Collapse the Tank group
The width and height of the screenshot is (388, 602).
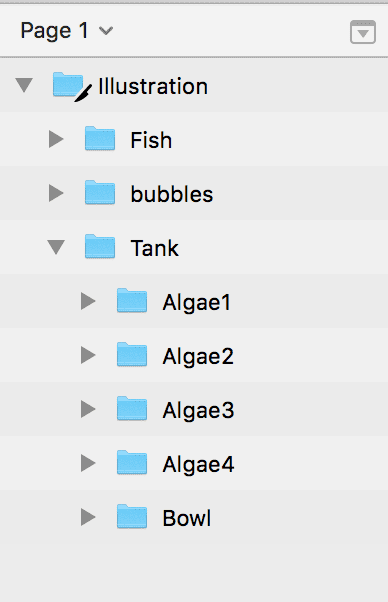tap(56, 247)
